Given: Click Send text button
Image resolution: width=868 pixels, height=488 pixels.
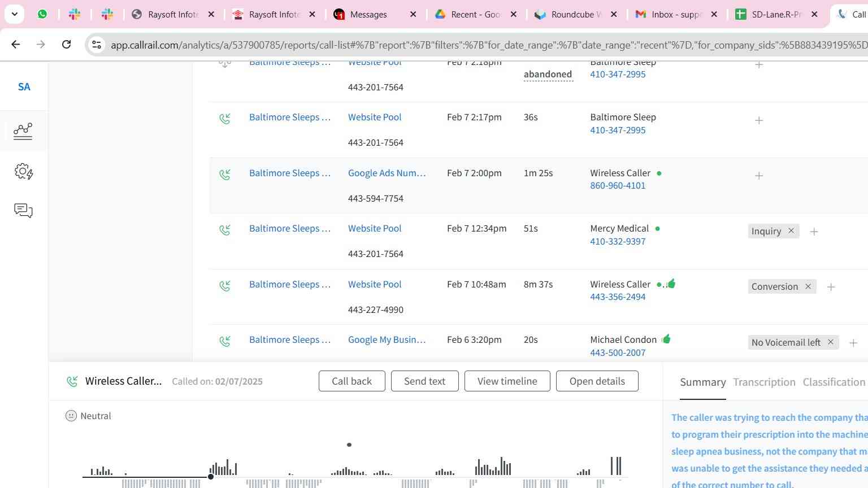Looking at the screenshot, I should pyautogui.click(x=424, y=381).
